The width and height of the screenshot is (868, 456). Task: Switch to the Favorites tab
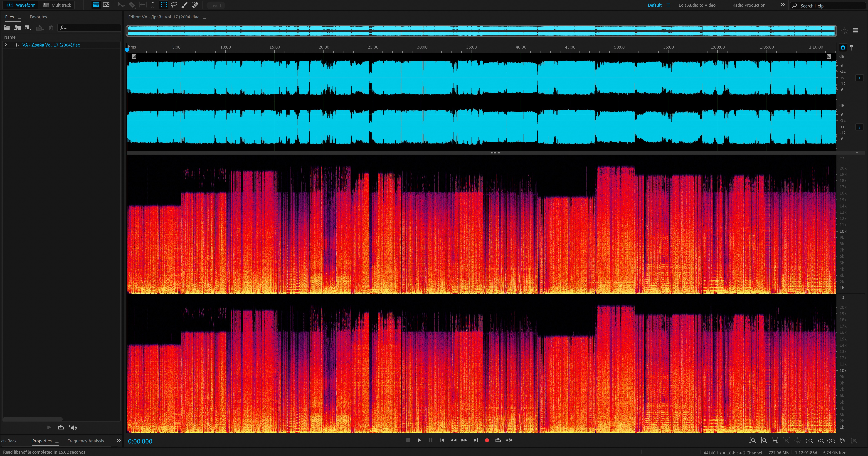(x=38, y=17)
